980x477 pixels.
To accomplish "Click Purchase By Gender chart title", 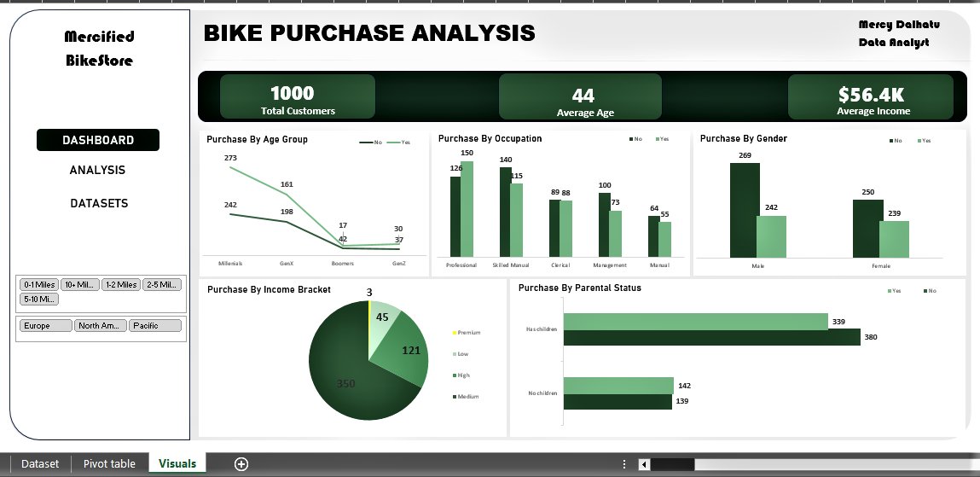I will [x=743, y=138].
